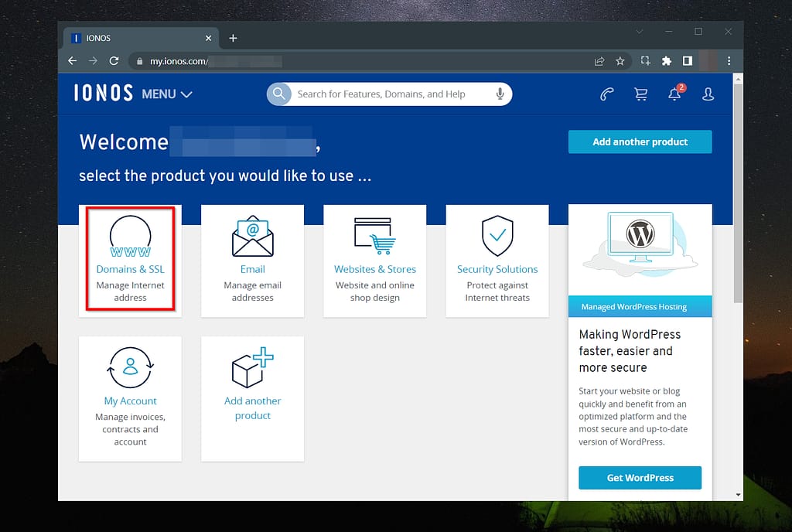Open the user profile icon
The image size is (792, 532).
(x=708, y=94)
